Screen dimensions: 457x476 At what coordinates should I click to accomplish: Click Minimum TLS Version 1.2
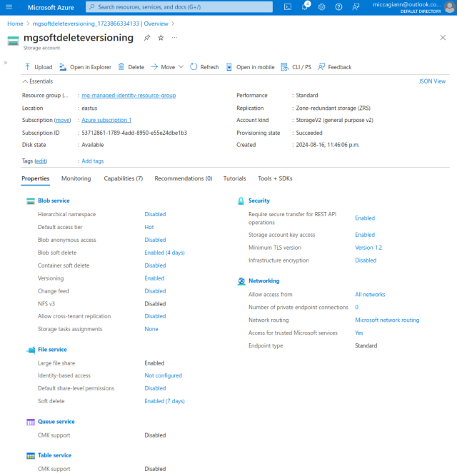(x=368, y=248)
